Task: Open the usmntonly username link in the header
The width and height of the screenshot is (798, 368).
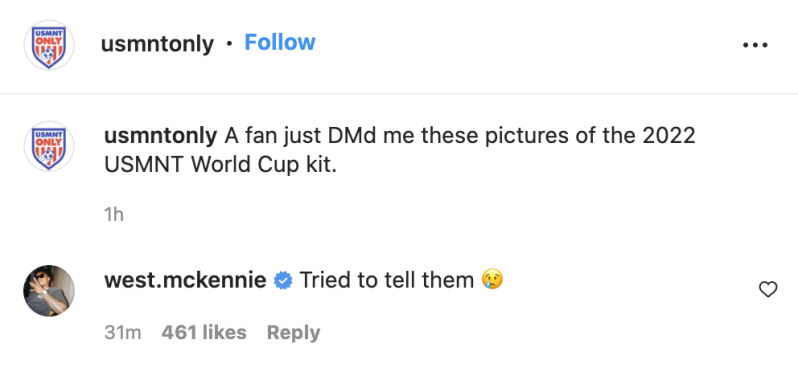Action: point(157,44)
